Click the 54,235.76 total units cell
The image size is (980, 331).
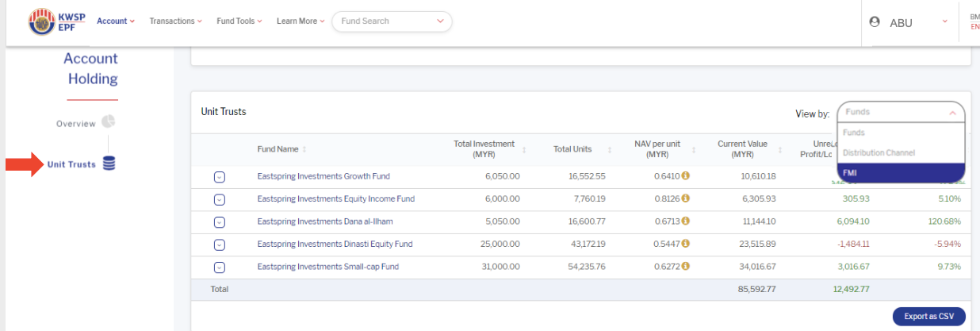pyautogui.click(x=587, y=267)
